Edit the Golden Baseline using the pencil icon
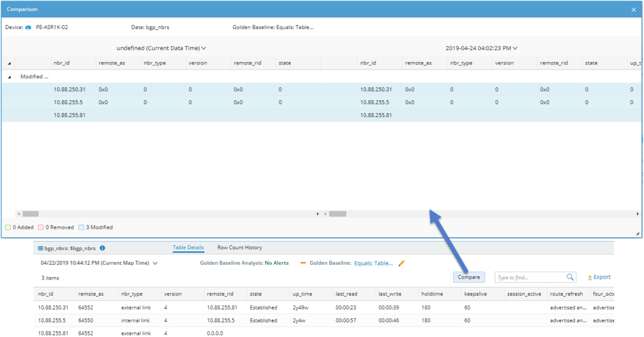This screenshot has width=644, height=337. (x=401, y=263)
